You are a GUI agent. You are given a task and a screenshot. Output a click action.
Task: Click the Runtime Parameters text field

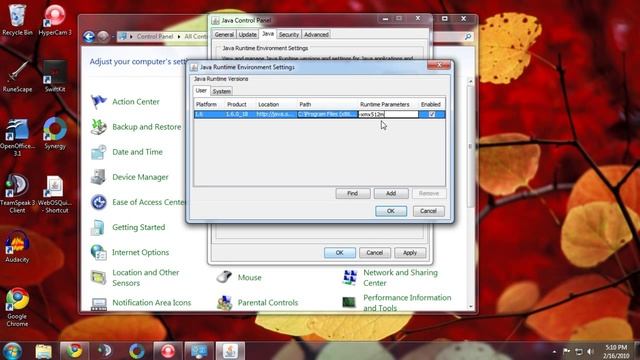coord(389,114)
